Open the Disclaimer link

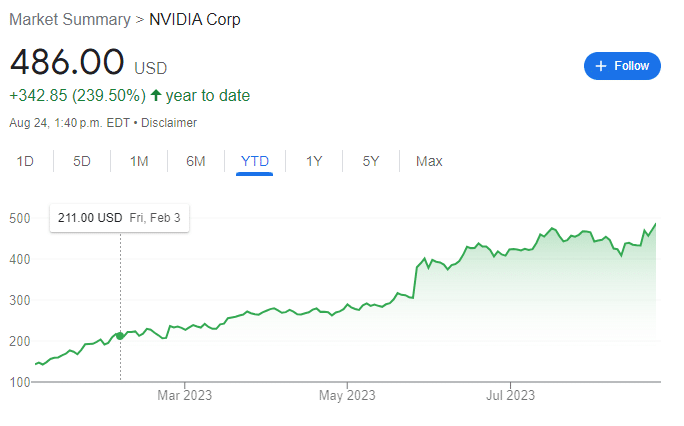[x=169, y=123]
